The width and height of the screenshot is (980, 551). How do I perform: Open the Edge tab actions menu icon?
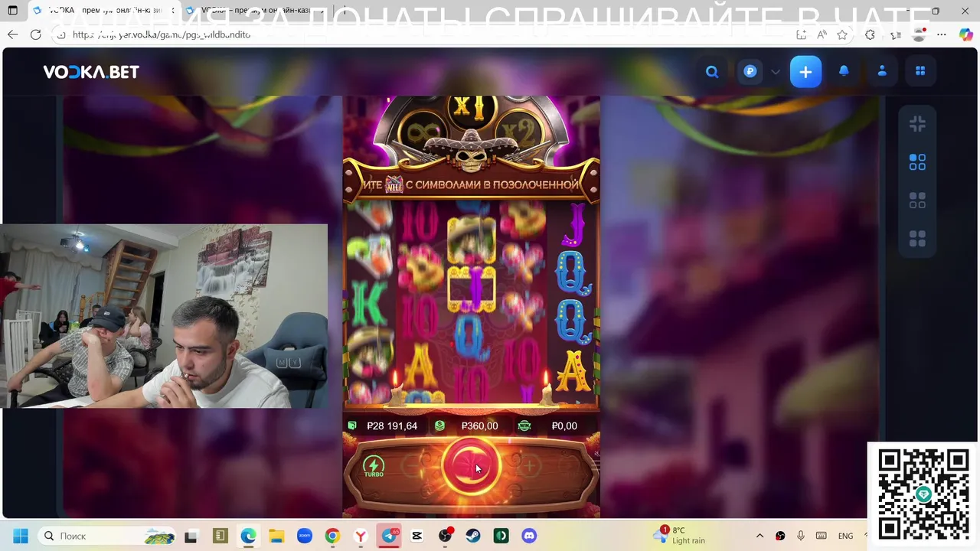click(12, 11)
